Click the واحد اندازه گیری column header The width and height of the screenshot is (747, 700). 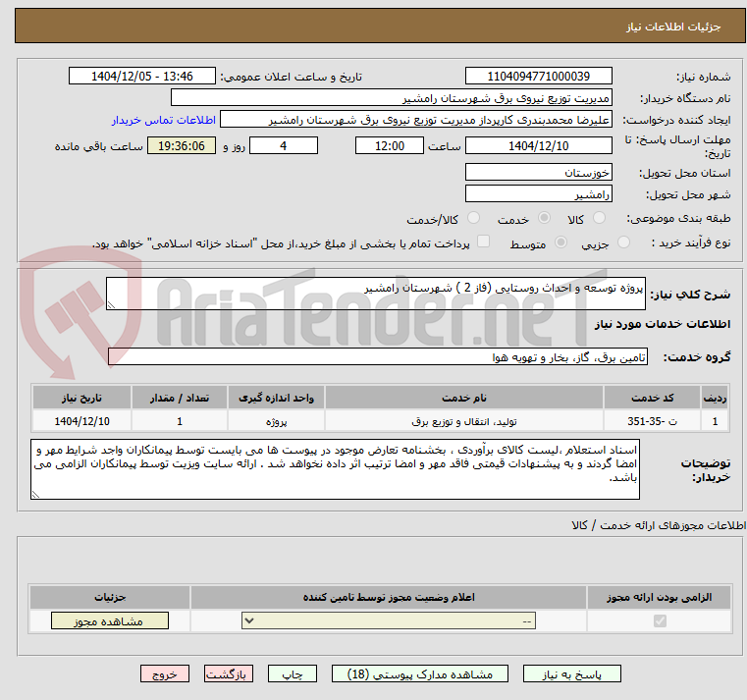pos(276,398)
